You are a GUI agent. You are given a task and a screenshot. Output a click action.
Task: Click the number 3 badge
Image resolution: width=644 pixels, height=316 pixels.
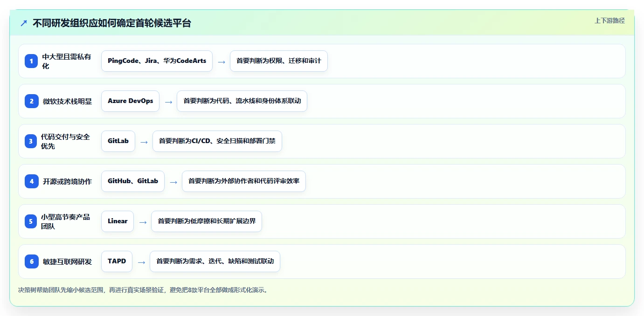[x=31, y=141]
